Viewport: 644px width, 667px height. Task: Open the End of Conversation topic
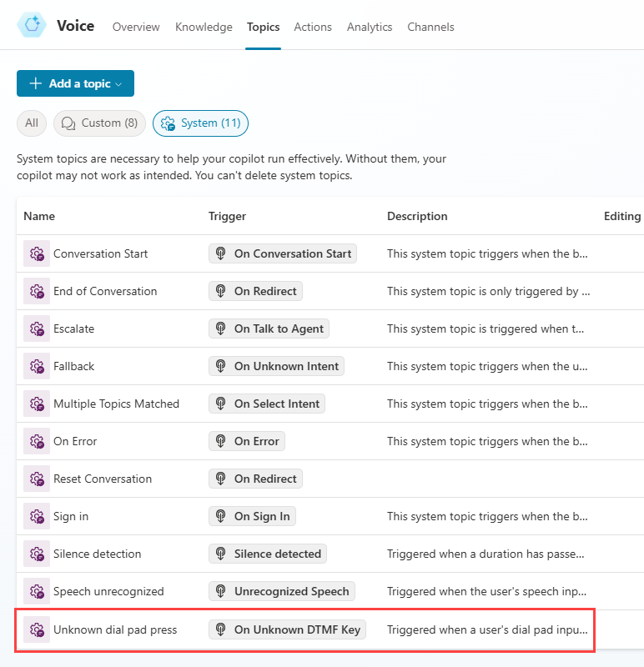(x=105, y=291)
